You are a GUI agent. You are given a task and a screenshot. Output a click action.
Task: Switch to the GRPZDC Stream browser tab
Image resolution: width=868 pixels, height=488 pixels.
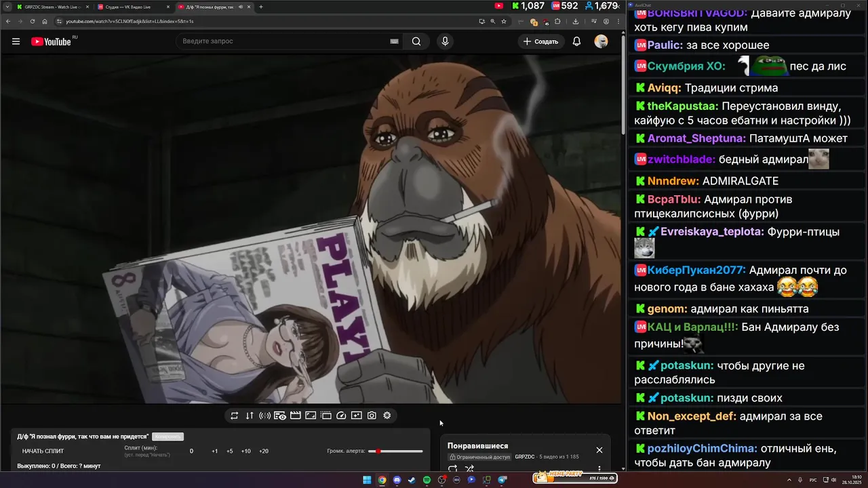(x=53, y=7)
